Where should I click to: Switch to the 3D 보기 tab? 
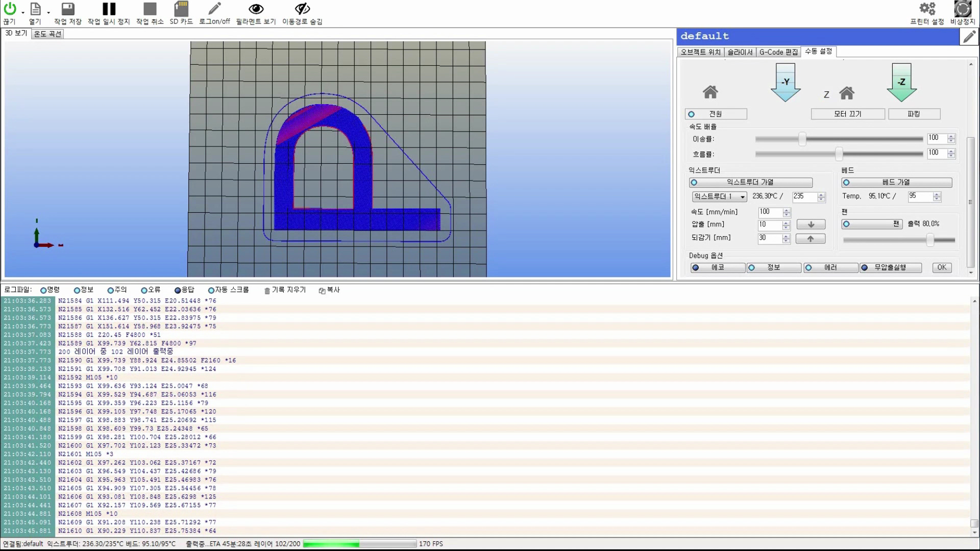pos(16,33)
